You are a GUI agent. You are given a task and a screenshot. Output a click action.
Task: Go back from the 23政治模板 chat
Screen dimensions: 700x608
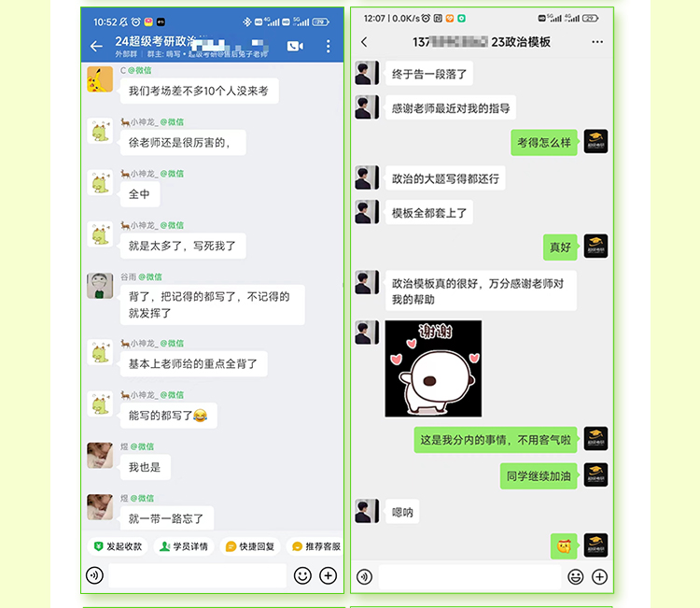pos(364,42)
